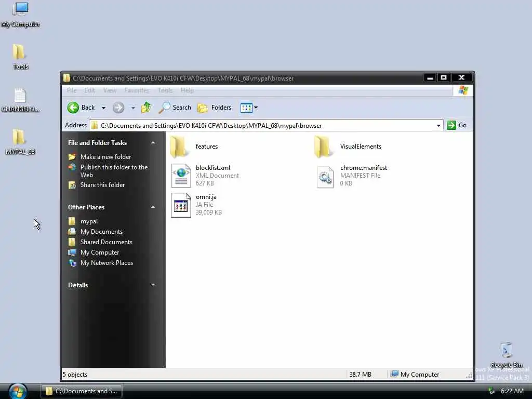This screenshot has height=399, width=532.
Task: Click the Make a new folder icon
Action: 72,157
